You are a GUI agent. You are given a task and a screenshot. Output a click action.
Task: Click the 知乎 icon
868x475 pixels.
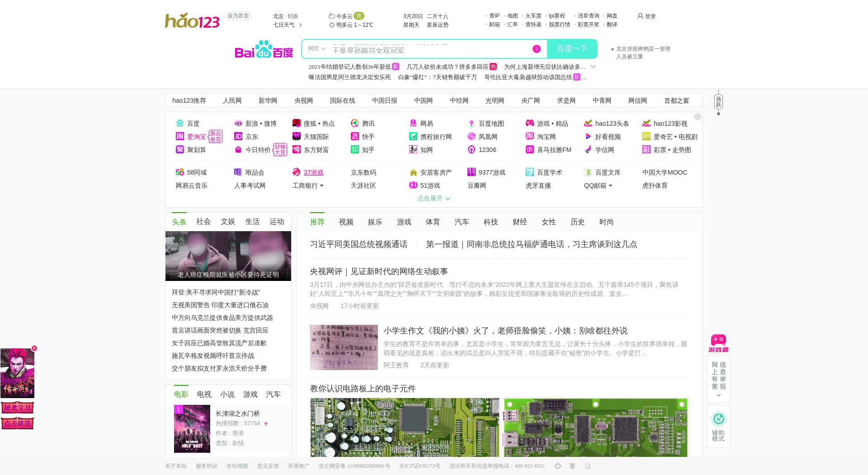pyautogui.click(x=355, y=150)
